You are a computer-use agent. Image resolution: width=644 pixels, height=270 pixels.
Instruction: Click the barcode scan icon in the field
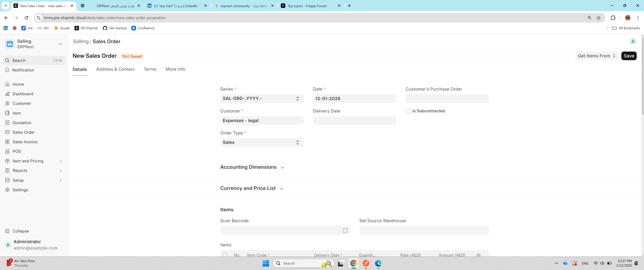click(345, 230)
